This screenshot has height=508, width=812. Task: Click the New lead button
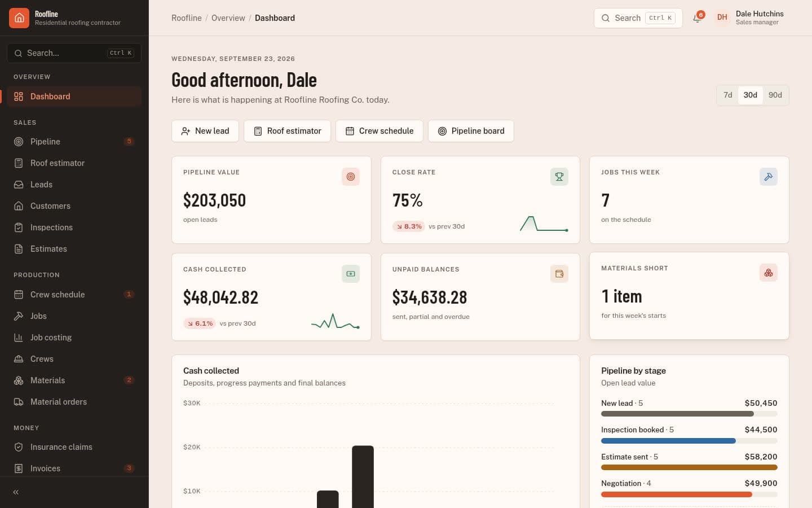click(x=205, y=131)
